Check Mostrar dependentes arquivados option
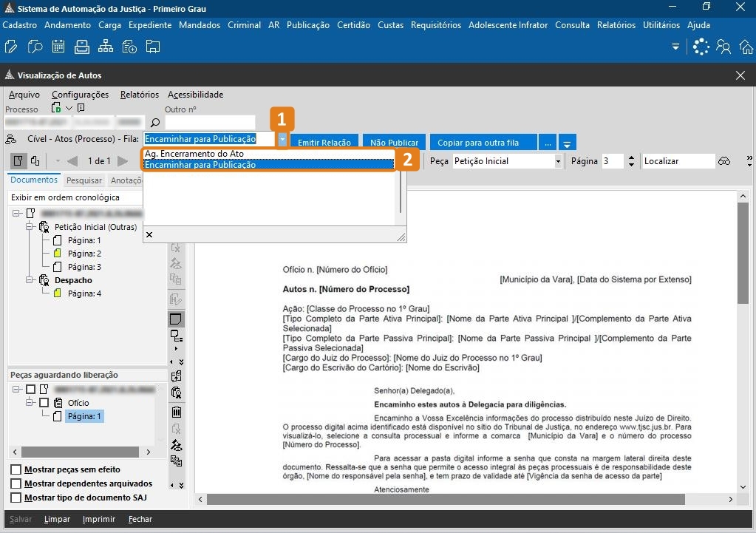Screen dimensions: 756x533 tap(16, 483)
